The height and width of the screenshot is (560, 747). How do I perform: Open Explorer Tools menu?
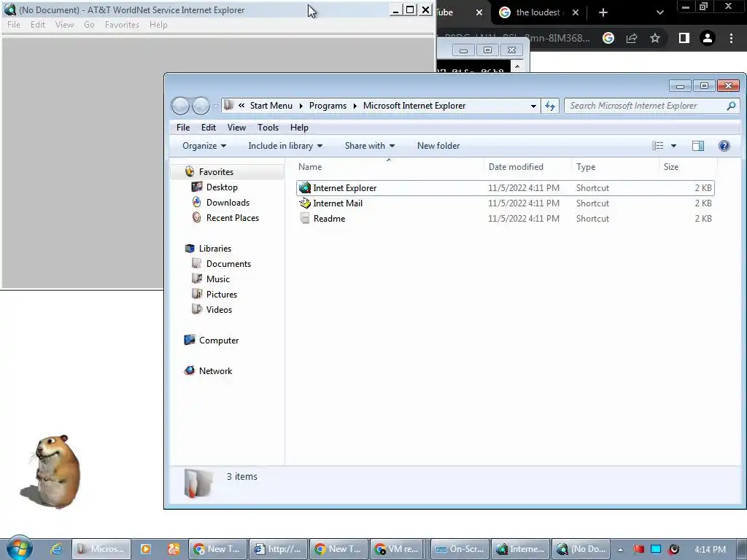pyautogui.click(x=268, y=127)
